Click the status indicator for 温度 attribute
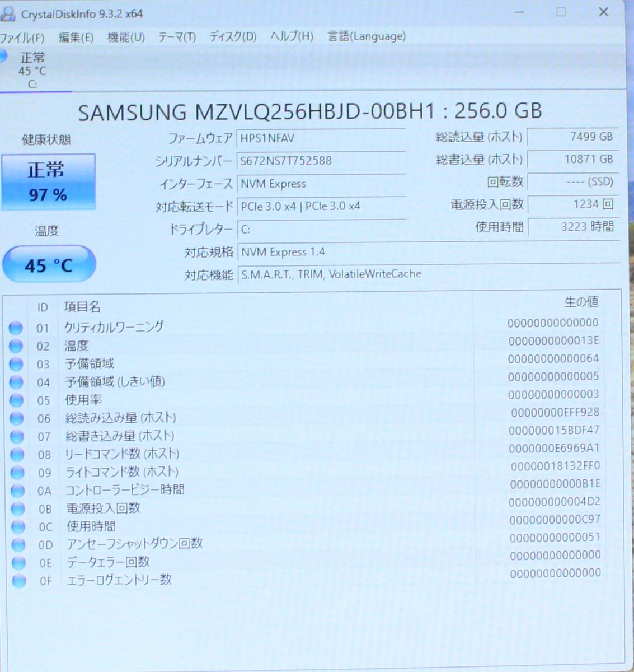This screenshot has height=672, width=634. pos(16,346)
